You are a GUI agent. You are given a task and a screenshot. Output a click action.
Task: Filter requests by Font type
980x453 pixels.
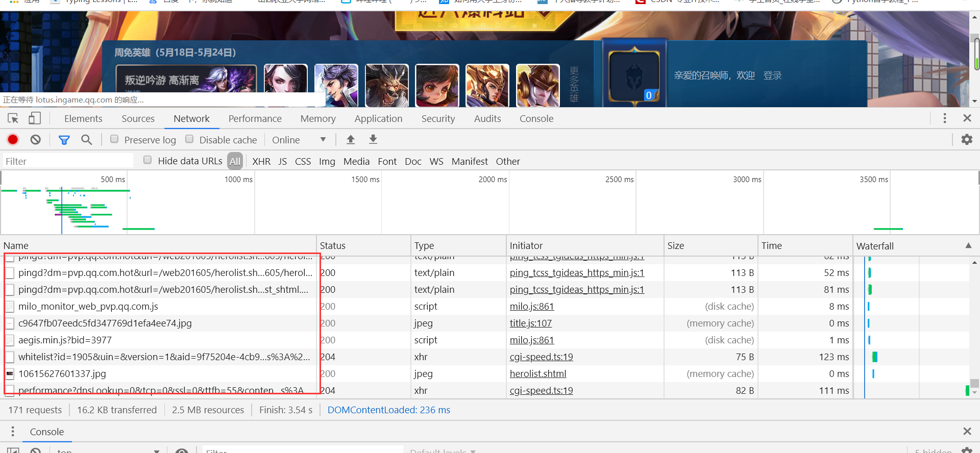387,161
